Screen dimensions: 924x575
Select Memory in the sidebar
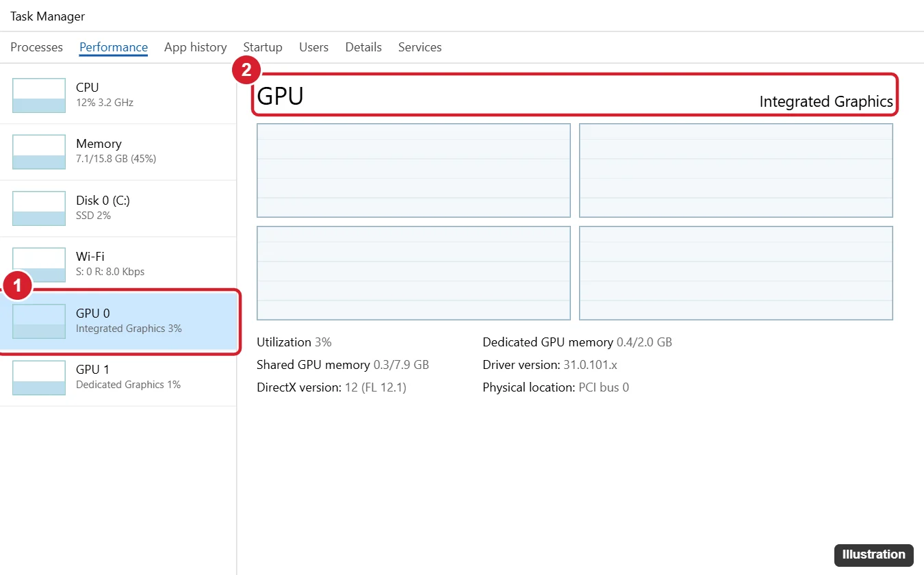point(118,152)
